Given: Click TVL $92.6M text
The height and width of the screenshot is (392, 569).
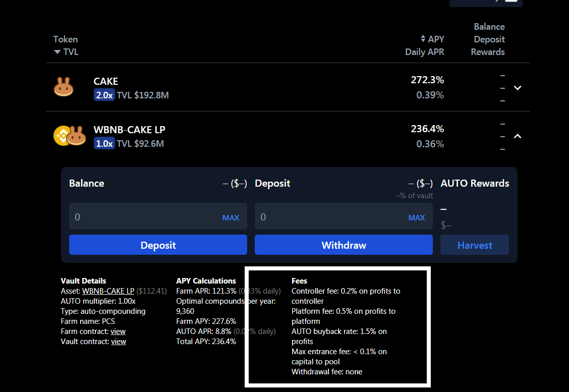Looking at the screenshot, I should click(x=140, y=144).
